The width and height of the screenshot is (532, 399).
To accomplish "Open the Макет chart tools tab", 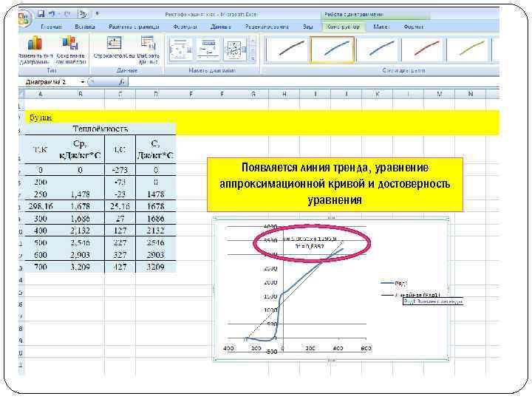I will coord(381,27).
